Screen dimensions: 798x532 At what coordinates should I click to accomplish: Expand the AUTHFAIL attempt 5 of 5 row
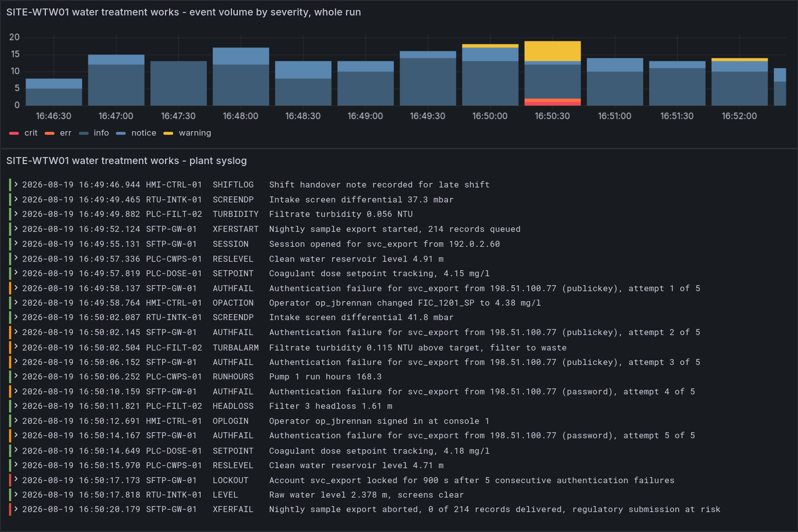(x=16, y=435)
